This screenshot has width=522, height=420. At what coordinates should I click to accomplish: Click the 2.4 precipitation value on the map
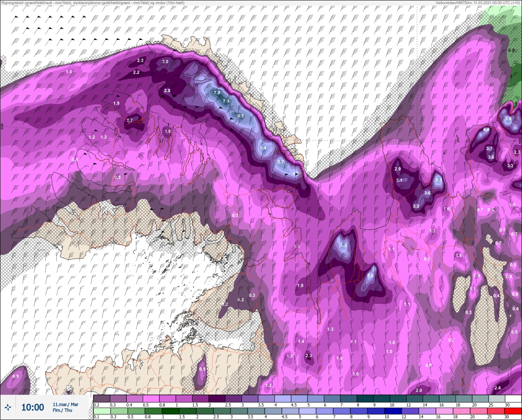(497, 388)
